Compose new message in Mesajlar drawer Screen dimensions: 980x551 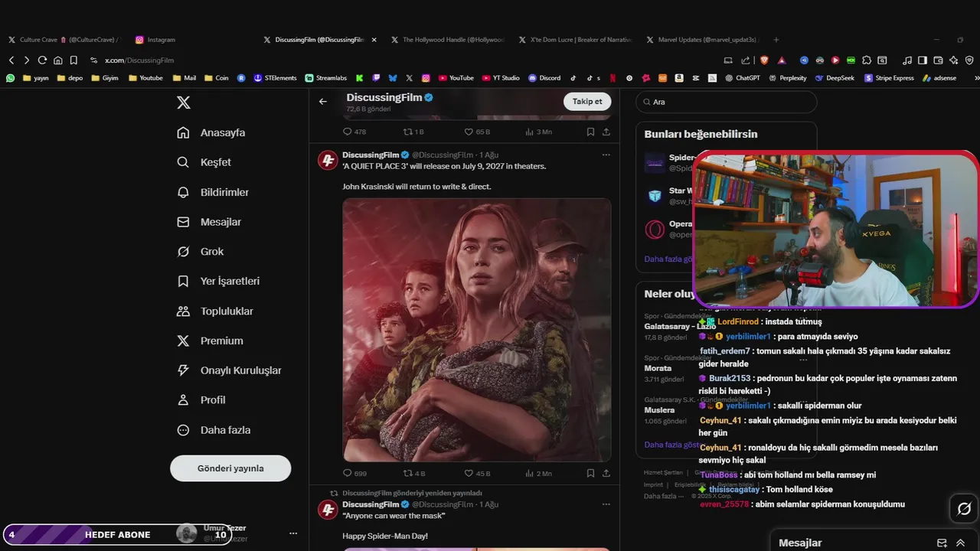pyautogui.click(x=942, y=543)
